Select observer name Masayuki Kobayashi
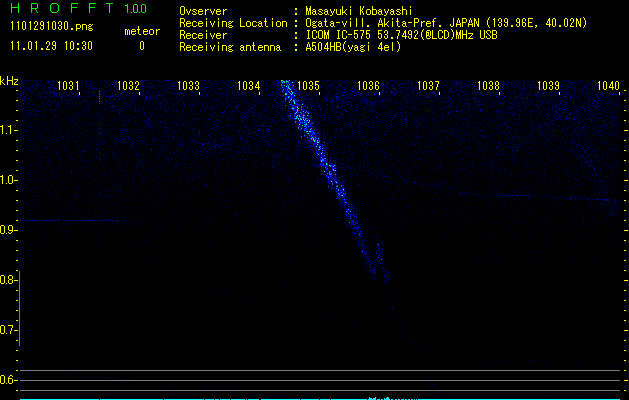The width and height of the screenshot is (629, 400). 359,11
